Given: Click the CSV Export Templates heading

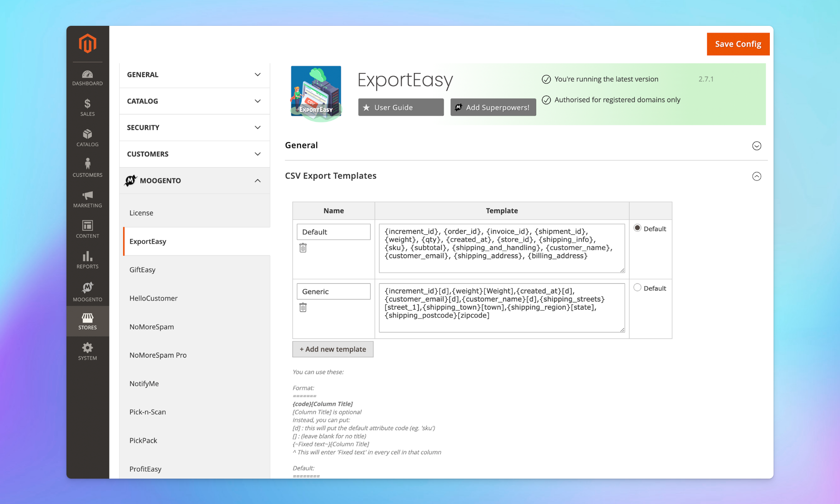Looking at the screenshot, I should (x=330, y=176).
